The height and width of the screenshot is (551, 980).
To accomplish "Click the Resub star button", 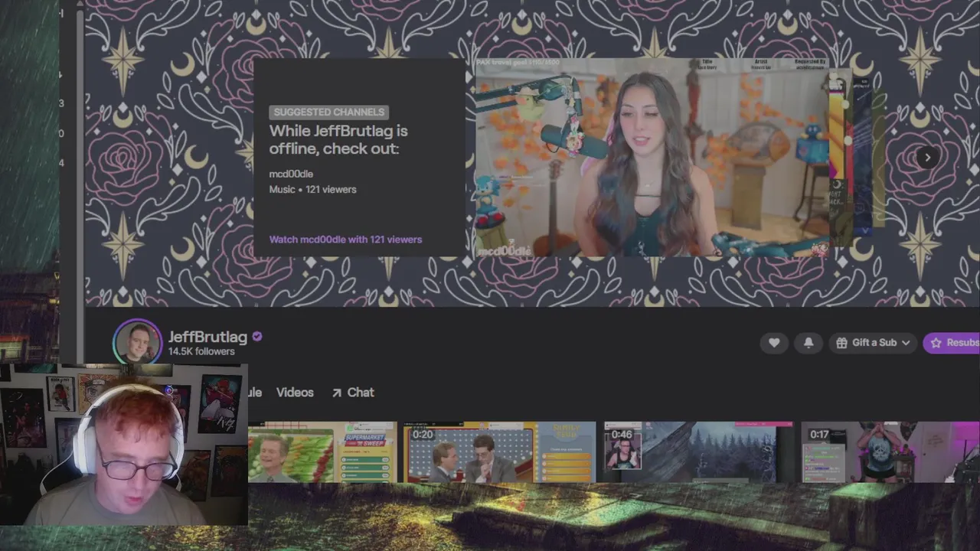I will coord(952,343).
